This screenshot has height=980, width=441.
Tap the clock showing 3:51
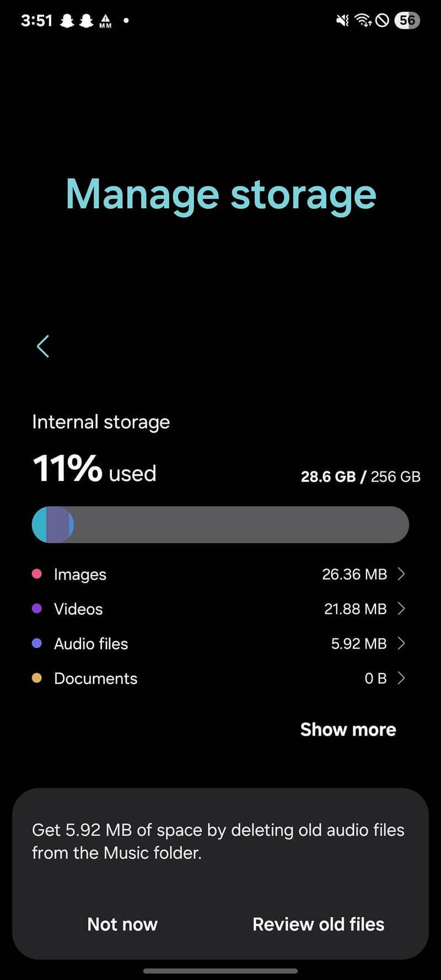tap(36, 21)
